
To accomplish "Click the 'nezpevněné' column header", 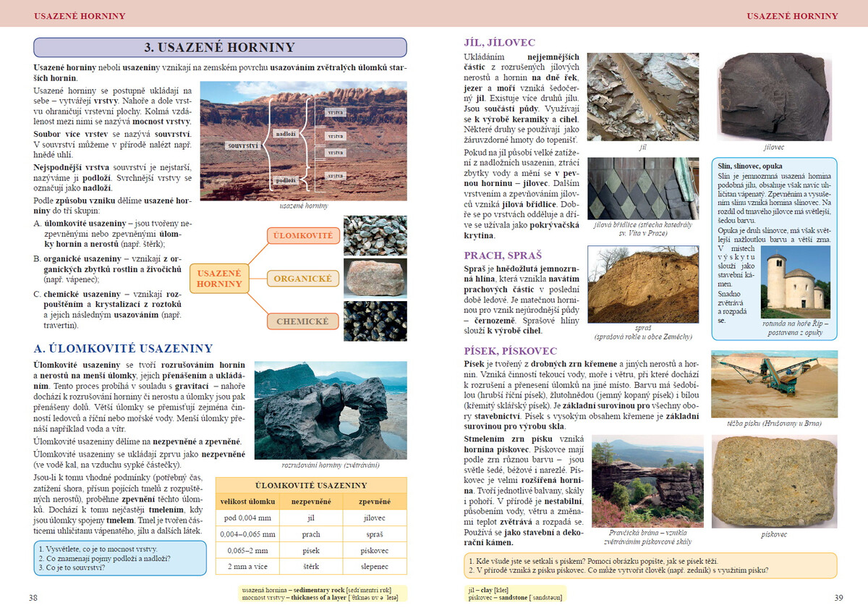I will point(310,502).
